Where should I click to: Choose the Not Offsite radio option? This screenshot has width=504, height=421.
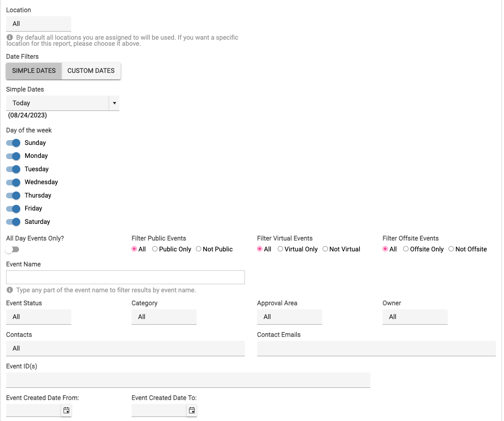tap(451, 249)
